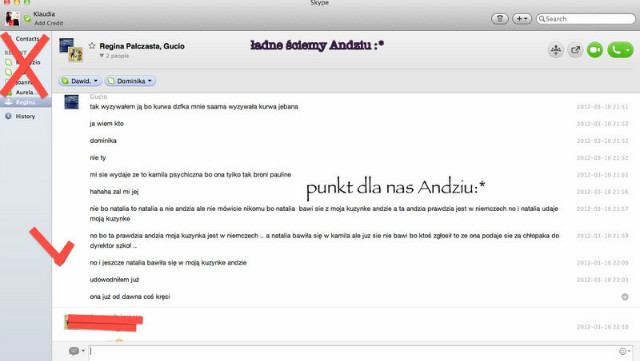The height and width of the screenshot is (361, 640).
Task: Click into the Search field
Action: click(x=586, y=19)
